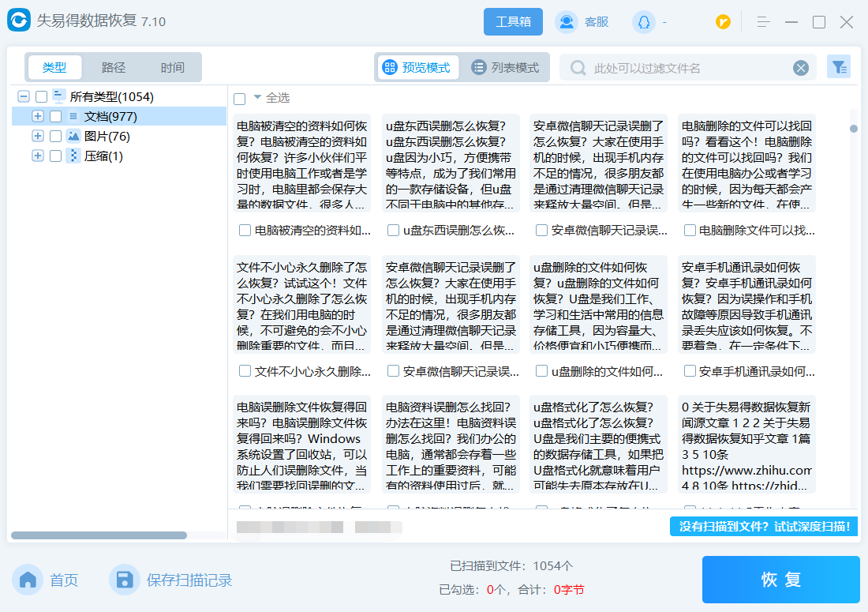Viewport: 868px width, 612px height.
Task: Open preview of u盘格式化了怎么恢复 document
Action: tap(598, 444)
